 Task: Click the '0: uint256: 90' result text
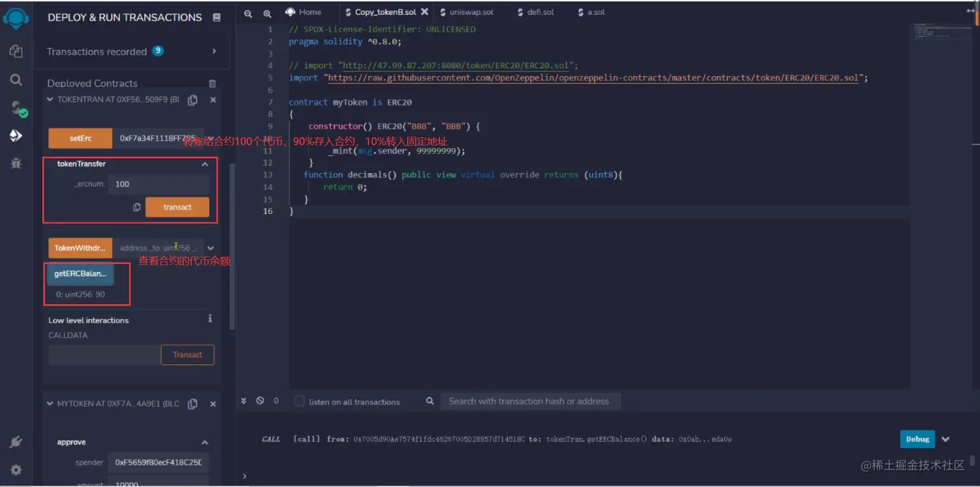click(x=80, y=294)
